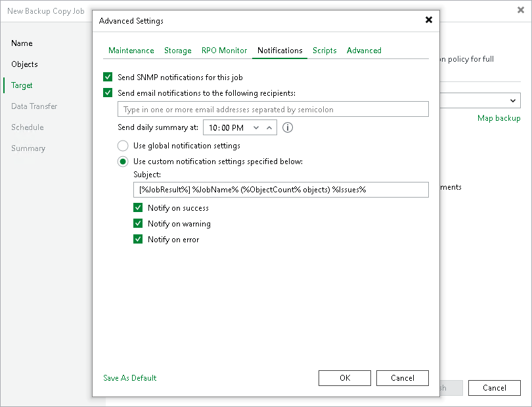Close the New Backup Copy Job window
The image size is (532, 407).
coord(520,11)
